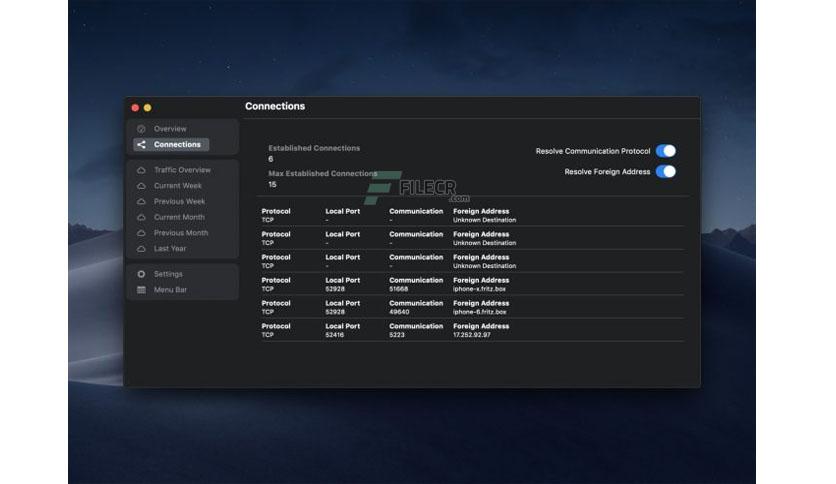This screenshot has height=484, width=836.
Task: Click the Established Connections label
Action: click(314, 148)
